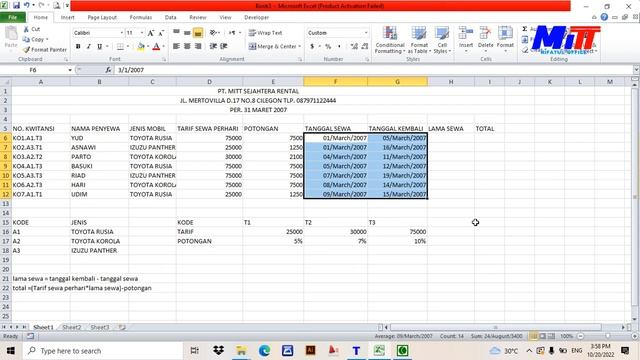Screen dimensions: 640x360
Task: Click the font color red A swatch
Action: (156, 47)
